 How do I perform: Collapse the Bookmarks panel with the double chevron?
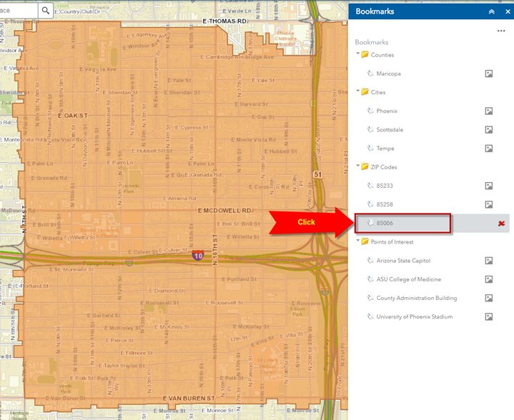[491, 11]
